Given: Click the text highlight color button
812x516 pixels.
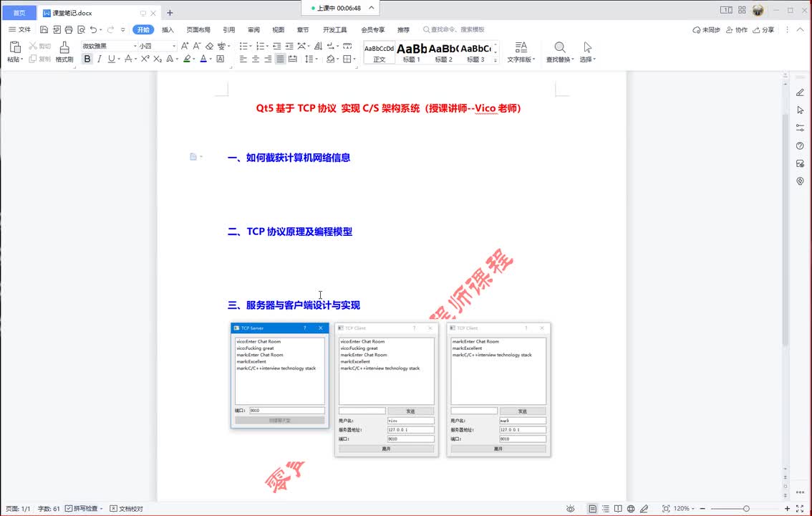Looking at the screenshot, I should (187, 59).
